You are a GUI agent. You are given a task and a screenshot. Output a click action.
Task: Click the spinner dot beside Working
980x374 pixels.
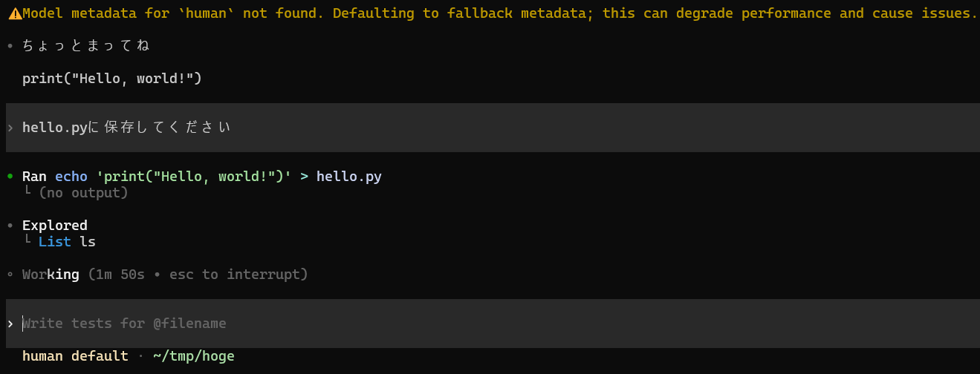pos(10,275)
